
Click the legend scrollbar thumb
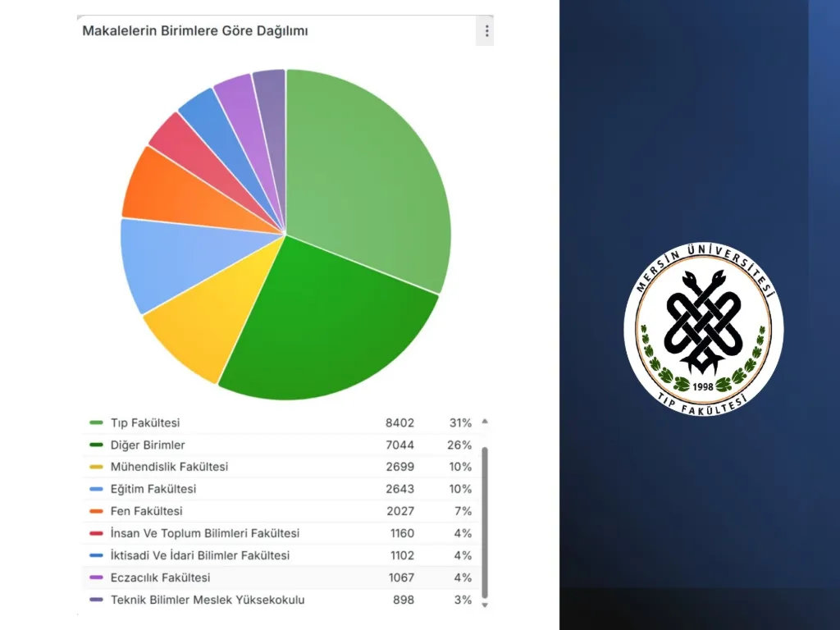click(485, 523)
